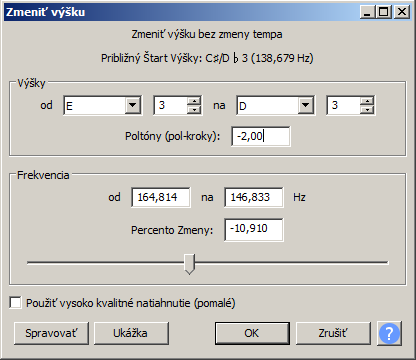Increase the 'na' octave spinner up arrow
Image resolution: width=416 pixels, height=360 pixels.
tap(367, 101)
